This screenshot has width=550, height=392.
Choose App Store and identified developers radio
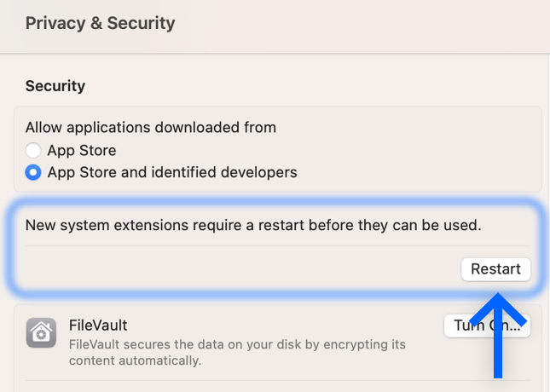33,172
